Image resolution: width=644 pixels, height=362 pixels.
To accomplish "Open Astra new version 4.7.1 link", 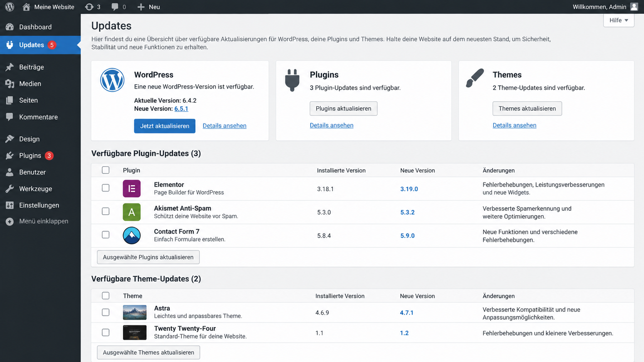I will 407,313.
